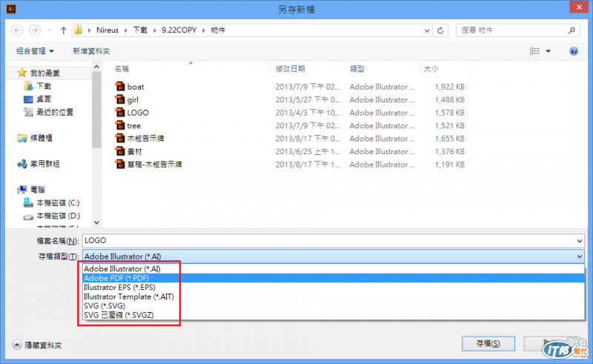Open the help icon
The width and height of the screenshot is (593, 364).
click(574, 51)
